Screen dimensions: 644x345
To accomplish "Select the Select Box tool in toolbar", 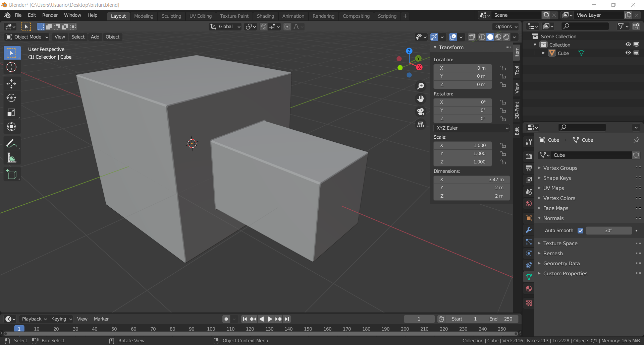I will (x=12, y=53).
